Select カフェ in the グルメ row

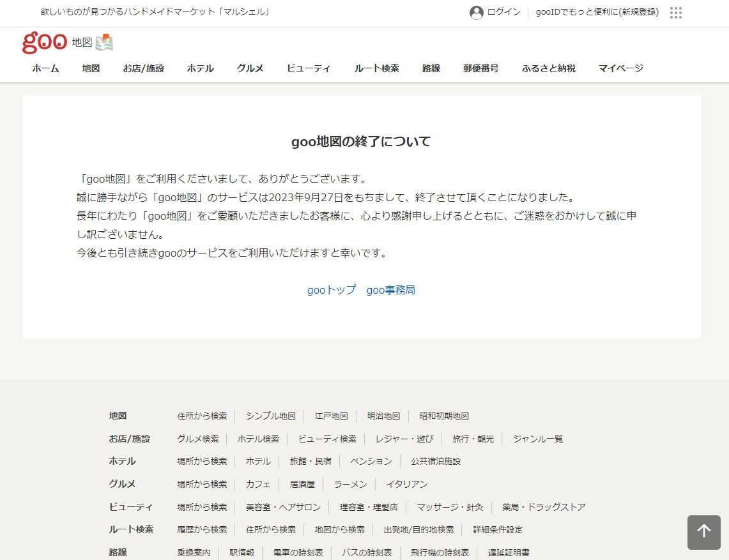coord(258,484)
